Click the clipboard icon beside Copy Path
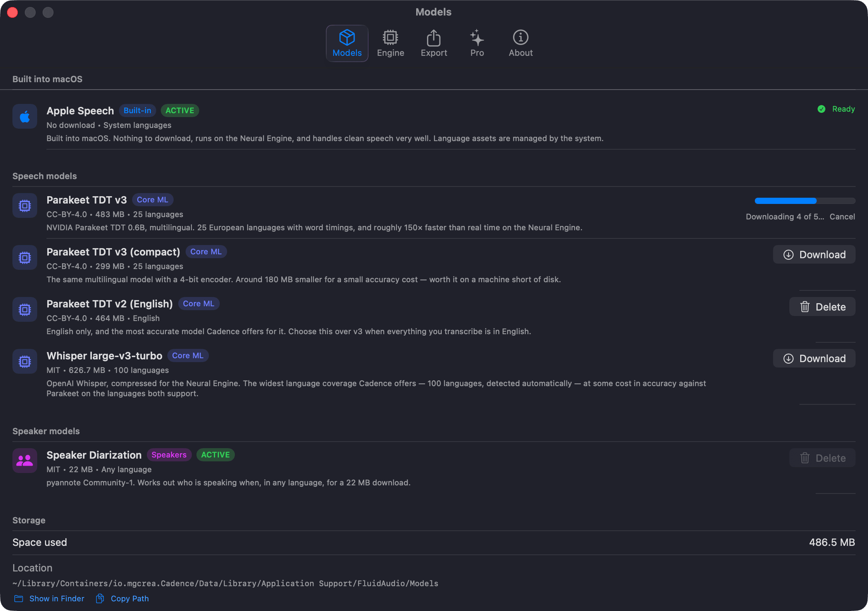868x611 pixels. pos(100,599)
